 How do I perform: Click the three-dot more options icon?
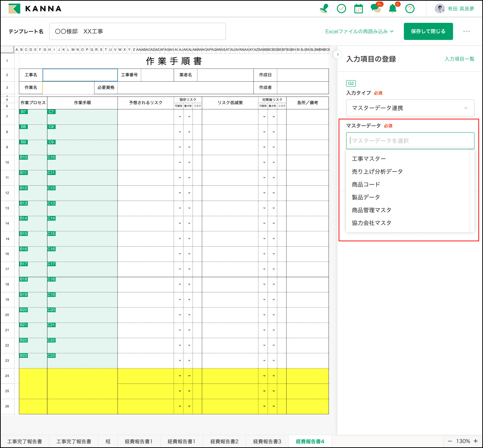[x=466, y=31]
